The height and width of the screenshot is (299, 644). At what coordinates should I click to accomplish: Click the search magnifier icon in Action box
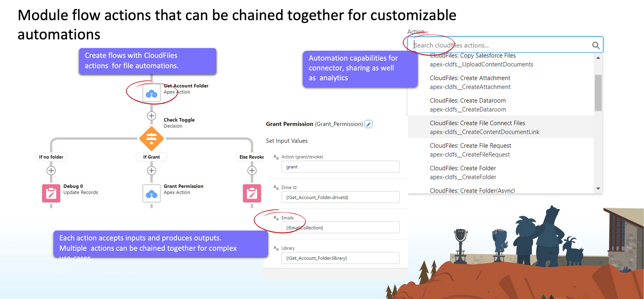pos(596,45)
